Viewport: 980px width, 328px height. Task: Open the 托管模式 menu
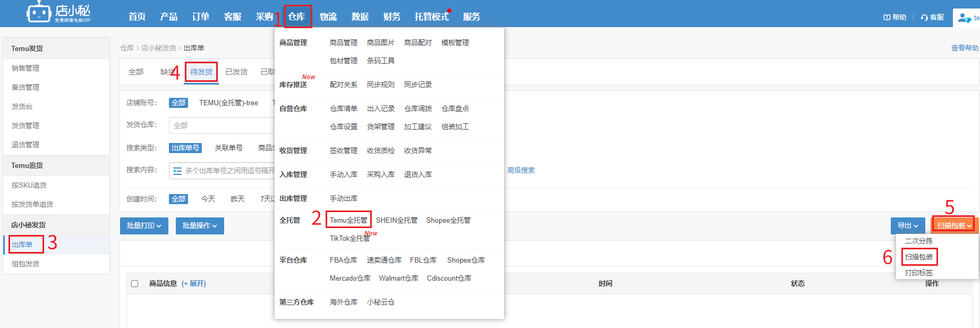pos(432,17)
